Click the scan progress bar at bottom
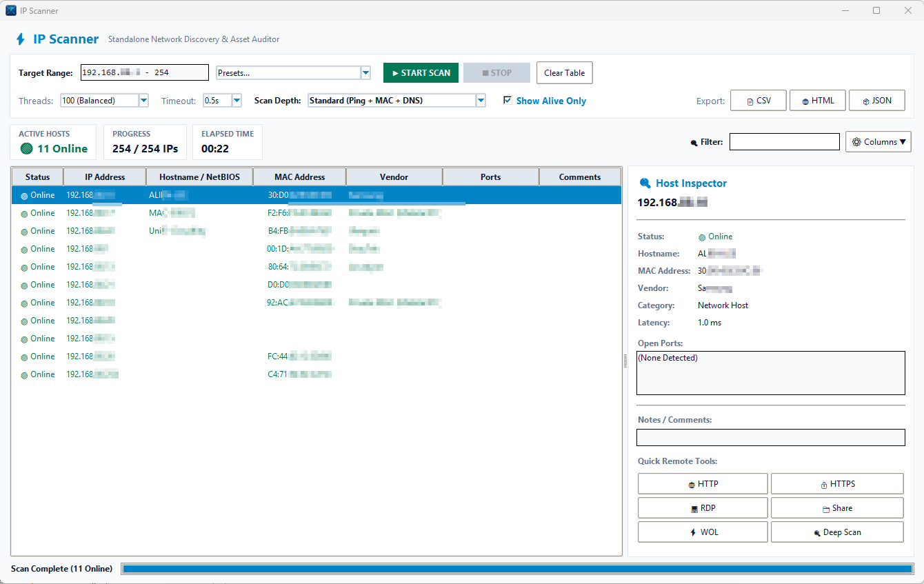The width and height of the screenshot is (924, 584). click(x=517, y=569)
